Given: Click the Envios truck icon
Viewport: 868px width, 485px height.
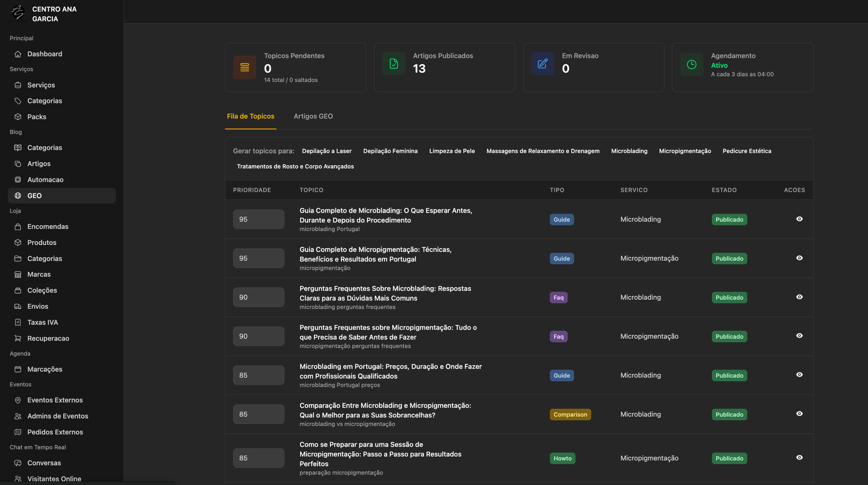Looking at the screenshot, I should coord(18,307).
